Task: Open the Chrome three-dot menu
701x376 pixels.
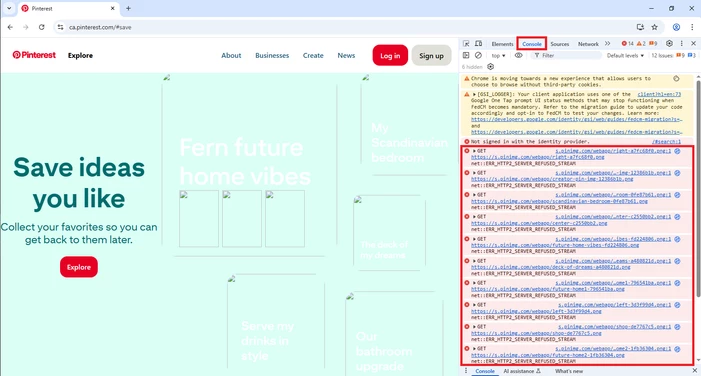Action: [692, 27]
